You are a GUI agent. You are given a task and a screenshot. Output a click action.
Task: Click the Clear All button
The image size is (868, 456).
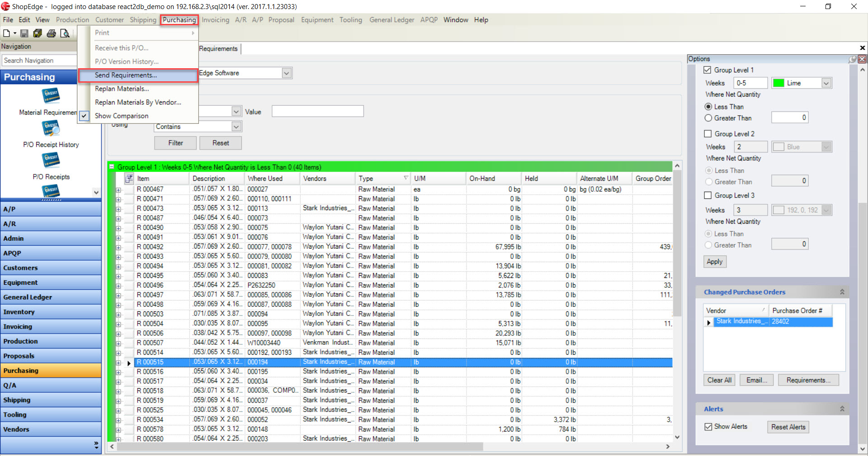coord(719,380)
